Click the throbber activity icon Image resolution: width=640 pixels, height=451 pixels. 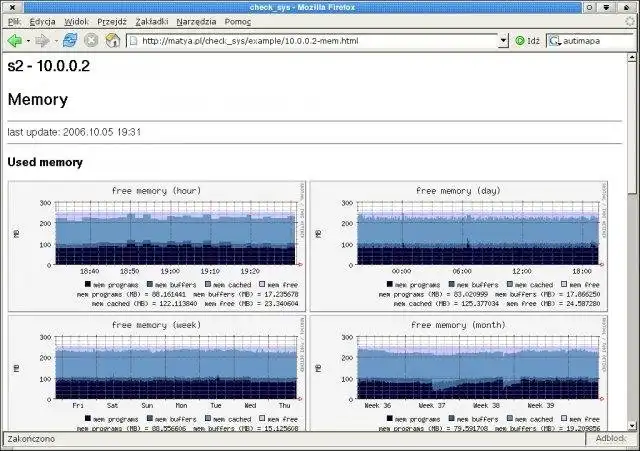pos(630,22)
